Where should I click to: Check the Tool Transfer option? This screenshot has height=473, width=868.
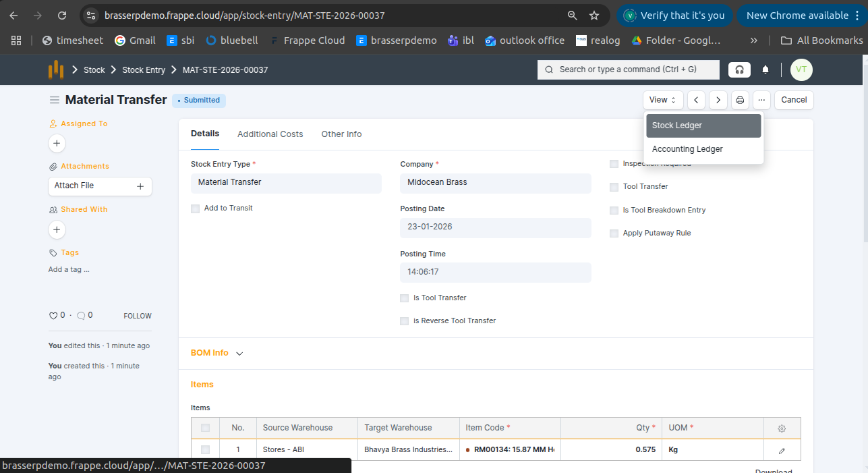(x=614, y=187)
